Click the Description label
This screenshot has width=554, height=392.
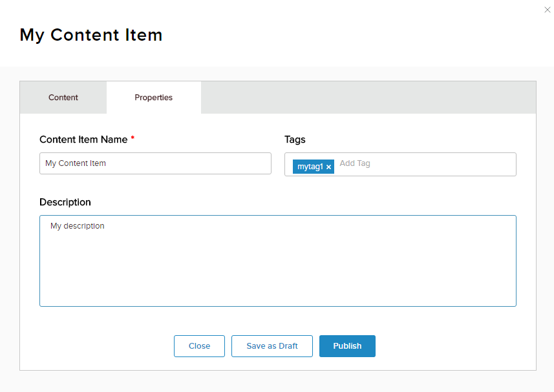pyautogui.click(x=65, y=202)
